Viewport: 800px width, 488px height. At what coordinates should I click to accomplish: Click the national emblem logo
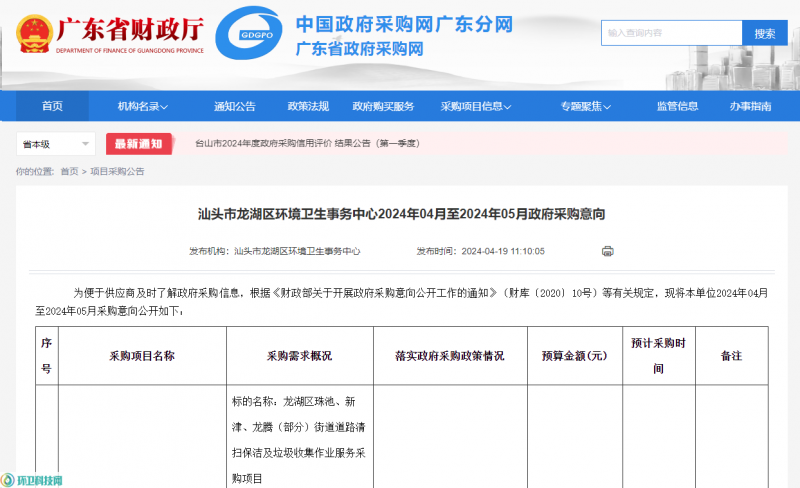(x=34, y=33)
